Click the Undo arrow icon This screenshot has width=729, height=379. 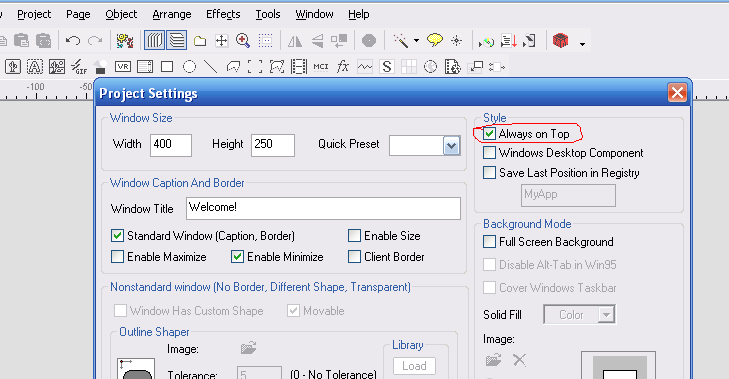tap(73, 41)
